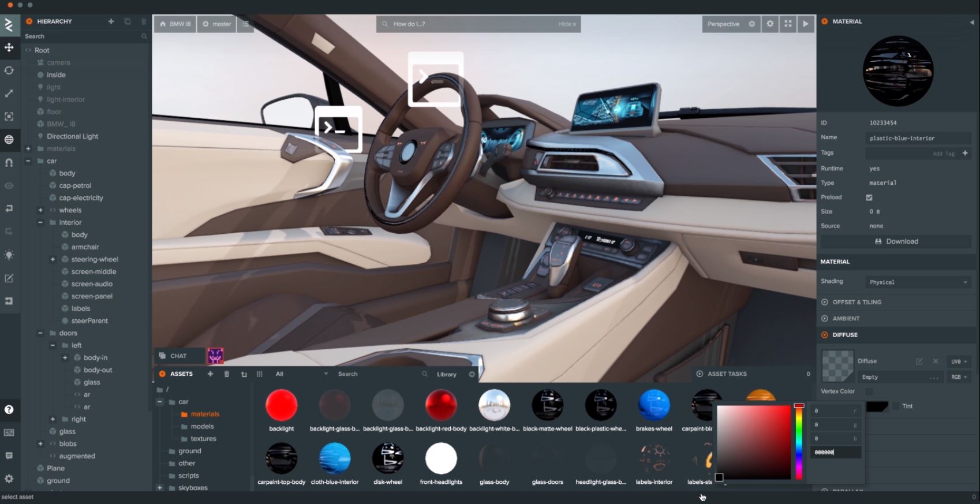The width and height of the screenshot is (980, 504).
Task: Open the keyboard Controls icon
Action: click(9, 432)
